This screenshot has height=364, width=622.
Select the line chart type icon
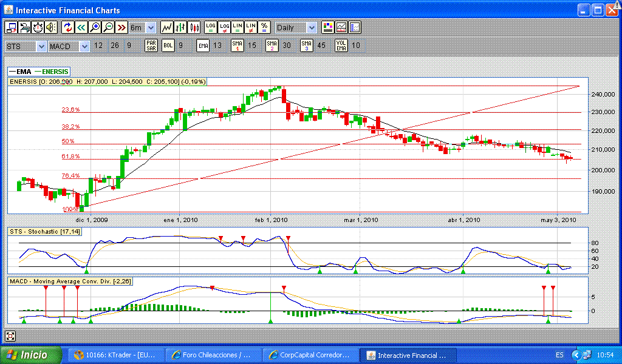point(166,27)
